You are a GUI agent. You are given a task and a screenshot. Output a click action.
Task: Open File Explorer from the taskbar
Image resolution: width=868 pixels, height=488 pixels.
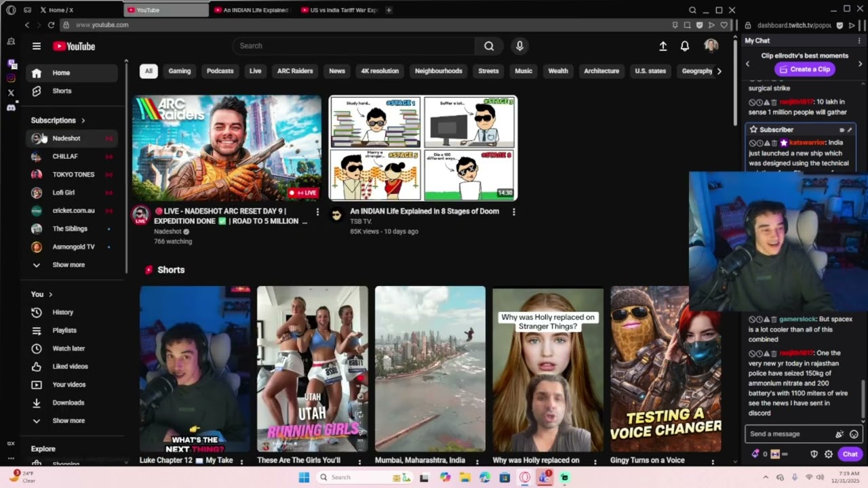tap(465, 477)
